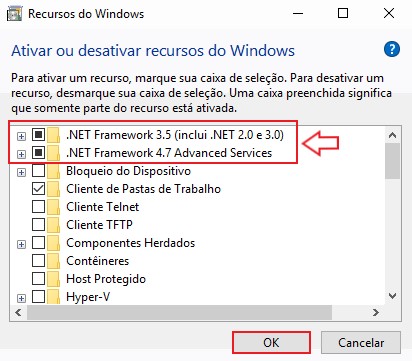Click the Recursos do Windows title bar icon
This screenshot has height=361, width=412.
coord(15,14)
